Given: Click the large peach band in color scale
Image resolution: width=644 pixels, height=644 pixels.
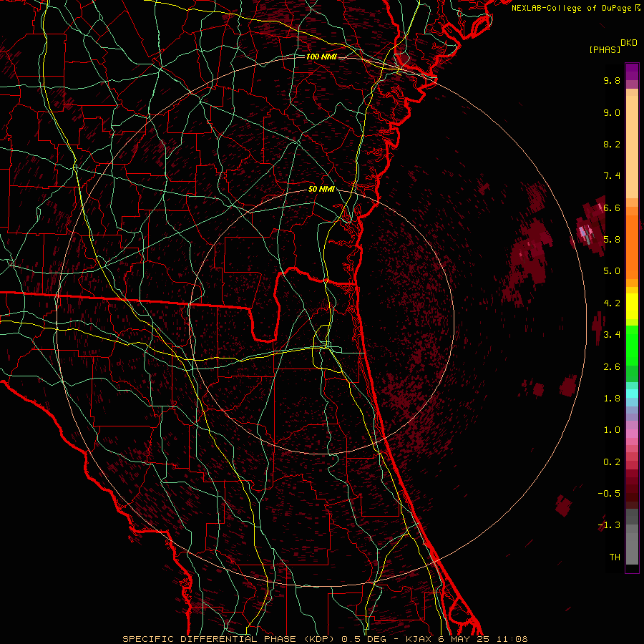Looking at the screenshot, I should click(x=632, y=147).
